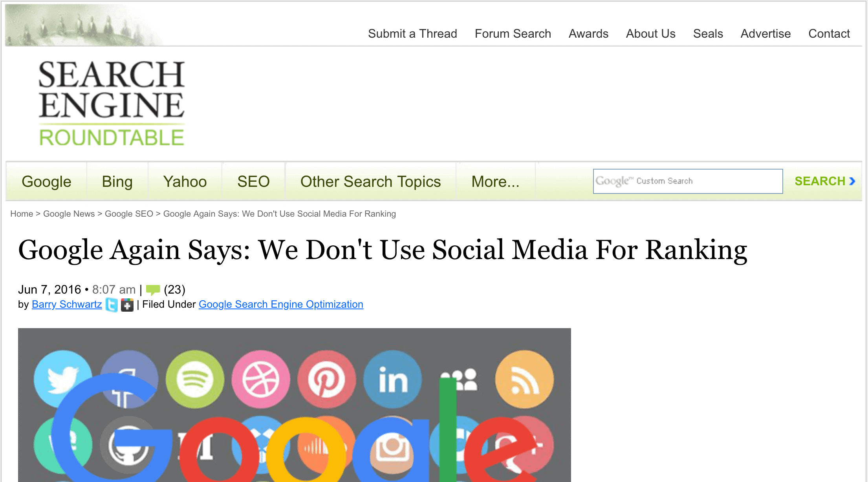868x482 pixels.
Task: Click the blue arrow next to SEARCH
Action: point(852,181)
